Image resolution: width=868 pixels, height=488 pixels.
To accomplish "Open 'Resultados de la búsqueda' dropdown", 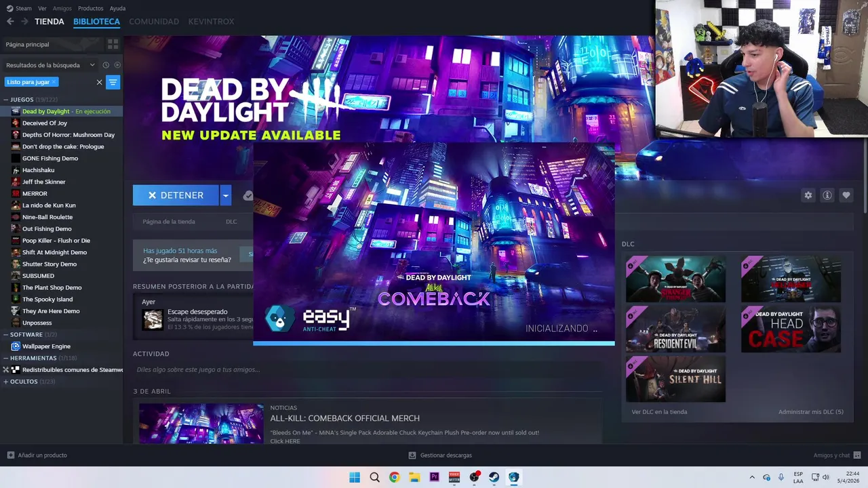I will pos(50,65).
